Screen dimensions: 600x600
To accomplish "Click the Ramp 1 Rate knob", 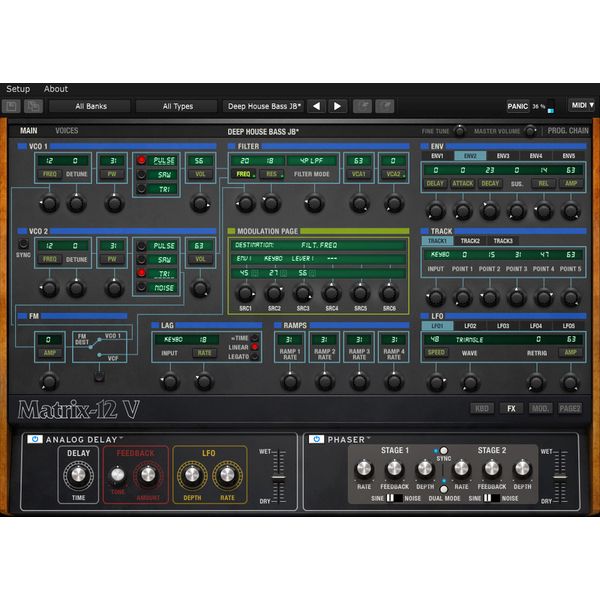I will coord(290,382).
